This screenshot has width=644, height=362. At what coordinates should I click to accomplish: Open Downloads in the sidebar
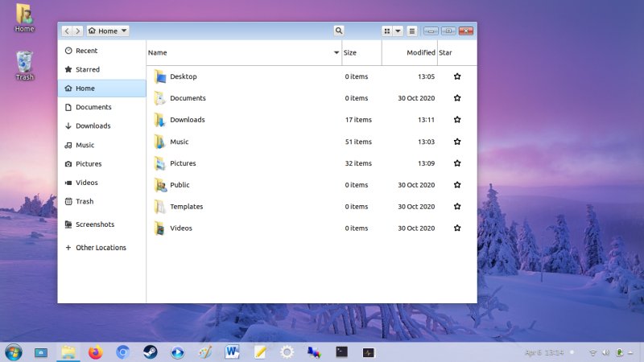click(102, 126)
